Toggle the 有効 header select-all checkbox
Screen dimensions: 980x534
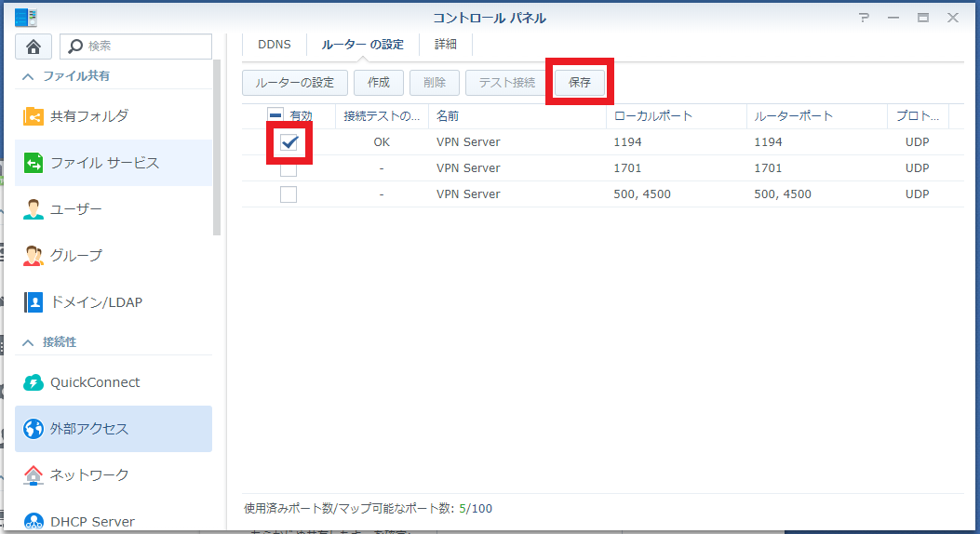coord(275,115)
